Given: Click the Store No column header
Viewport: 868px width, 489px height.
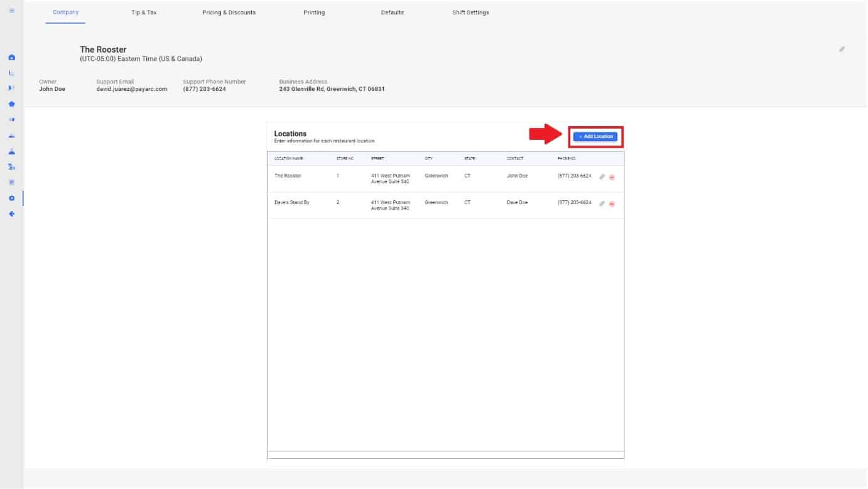Looking at the screenshot, I should (345, 158).
